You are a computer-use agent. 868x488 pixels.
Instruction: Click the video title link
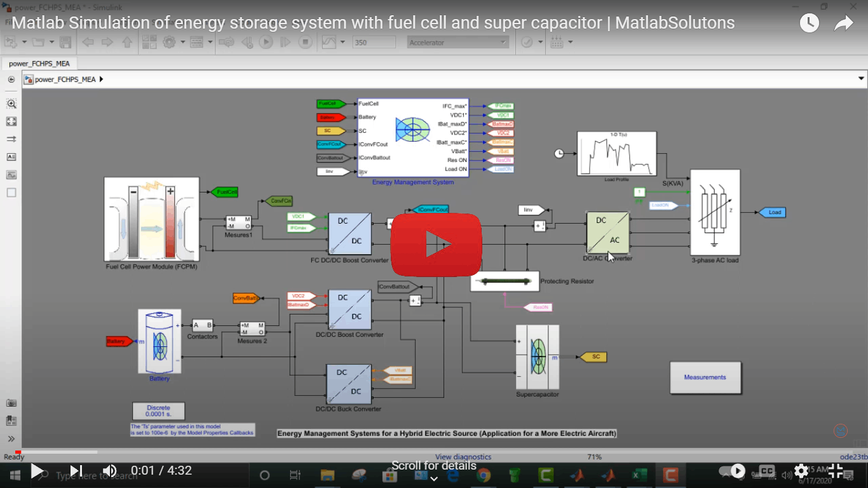click(373, 24)
